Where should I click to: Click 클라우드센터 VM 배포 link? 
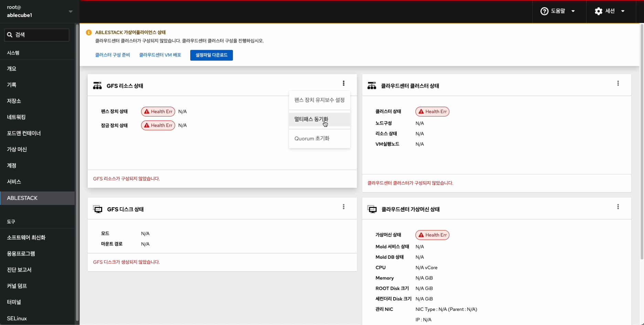tap(160, 55)
